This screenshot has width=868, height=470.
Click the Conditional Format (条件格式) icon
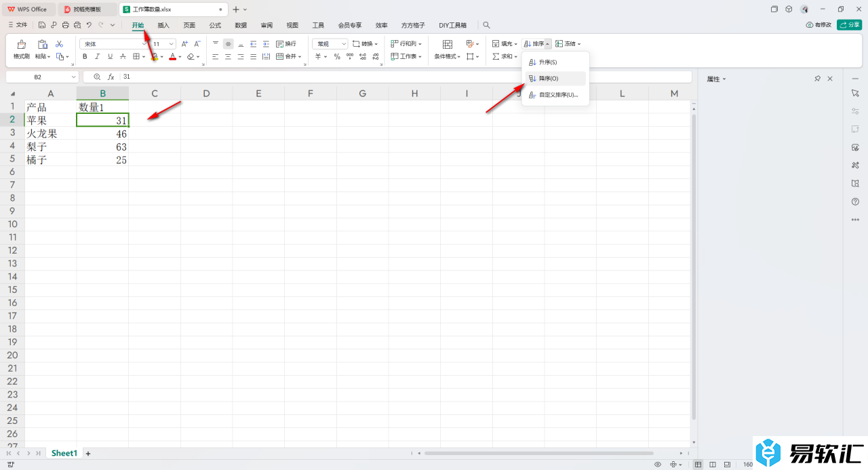click(x=448, y=44)
